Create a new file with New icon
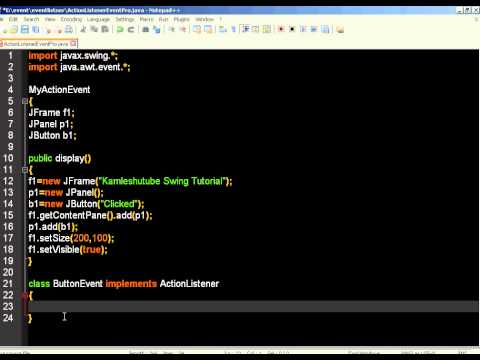The image size is (480, 360). coord(5,30)
